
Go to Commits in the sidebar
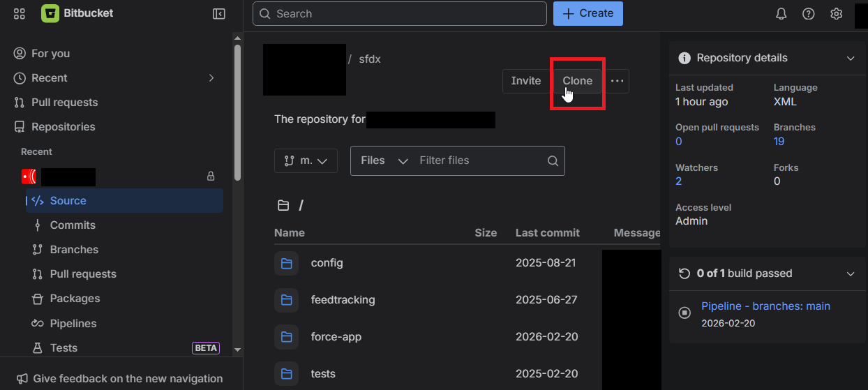73,225
